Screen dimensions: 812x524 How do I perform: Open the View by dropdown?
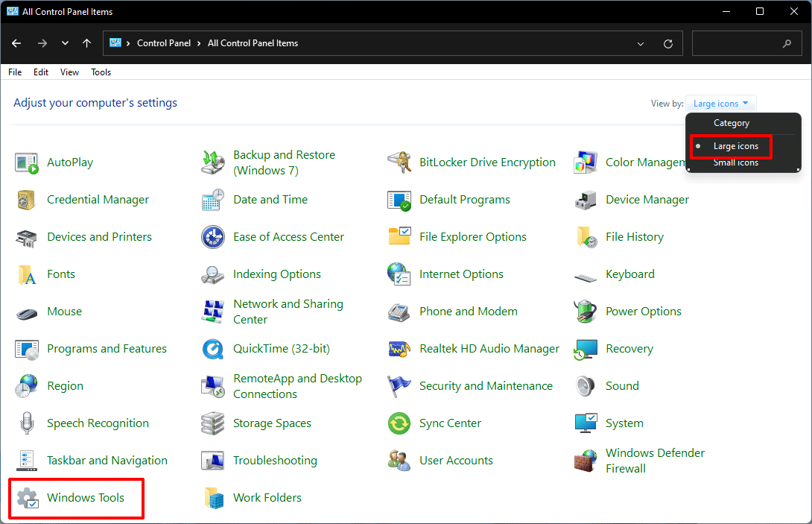click(x=720, y=103)
